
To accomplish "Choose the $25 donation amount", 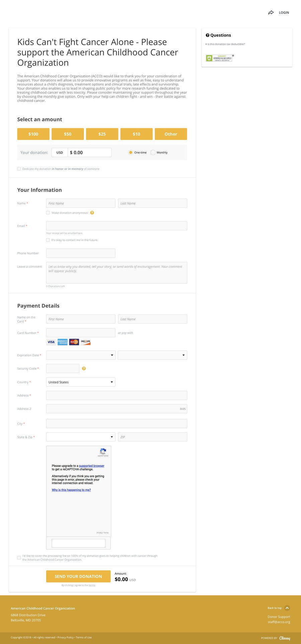I will pos(102,134).
